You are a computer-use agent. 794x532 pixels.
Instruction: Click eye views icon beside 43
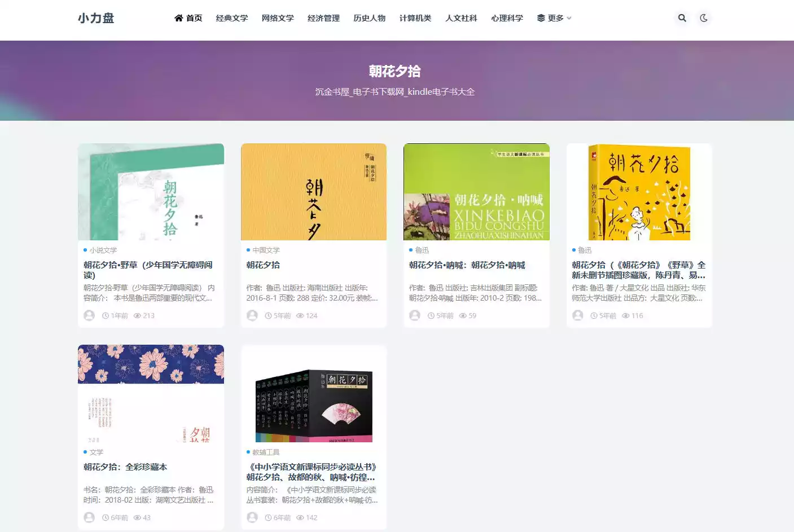pos(137,518)
